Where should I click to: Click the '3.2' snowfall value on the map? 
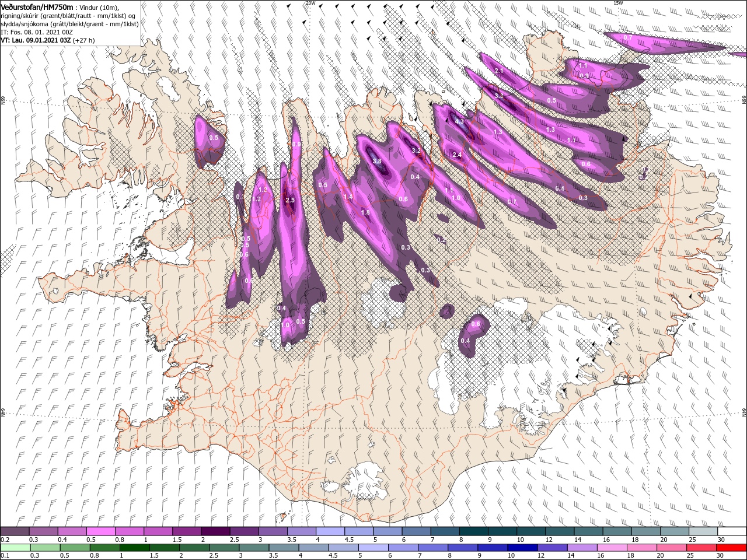[416, 150]
